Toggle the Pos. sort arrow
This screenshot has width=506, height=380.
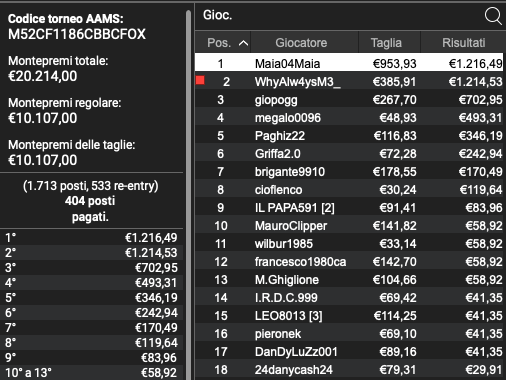click(244, 43)
